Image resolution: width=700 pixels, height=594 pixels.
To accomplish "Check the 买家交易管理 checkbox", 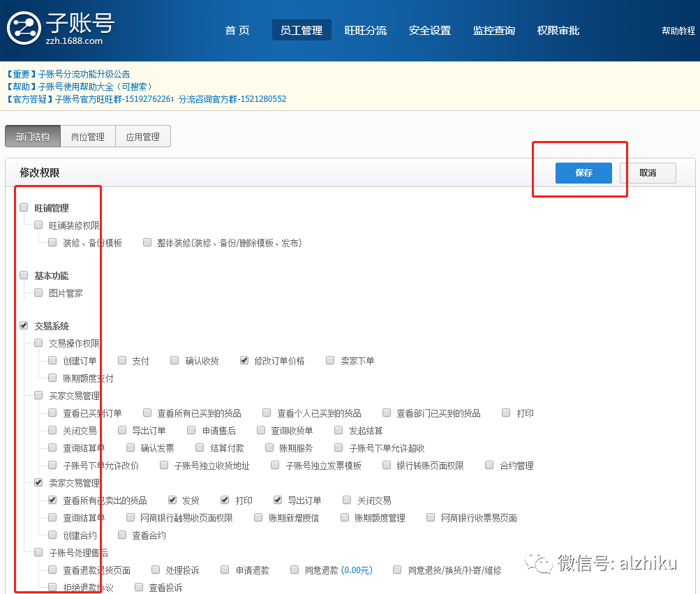I will pos(38,395).
